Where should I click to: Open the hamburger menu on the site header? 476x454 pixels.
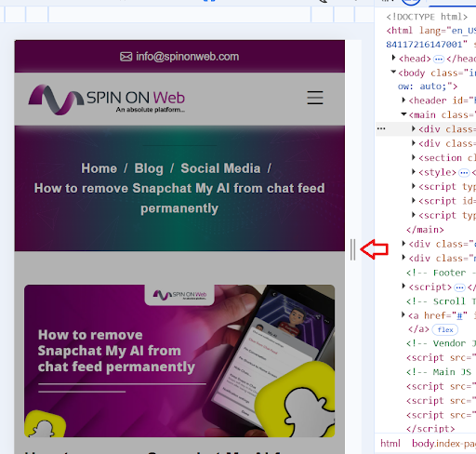(315, 98)
